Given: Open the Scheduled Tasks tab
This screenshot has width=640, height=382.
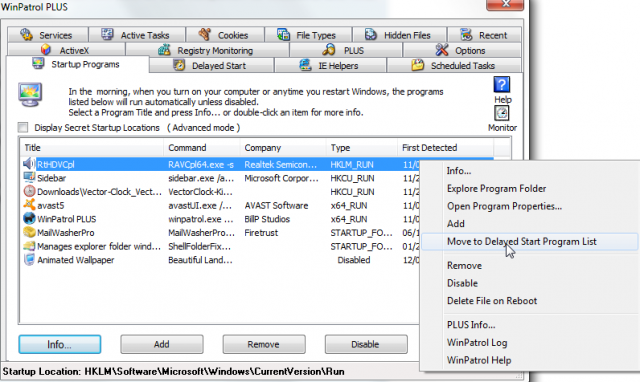Looking at the screenshot, I should [x=453, y=65].
